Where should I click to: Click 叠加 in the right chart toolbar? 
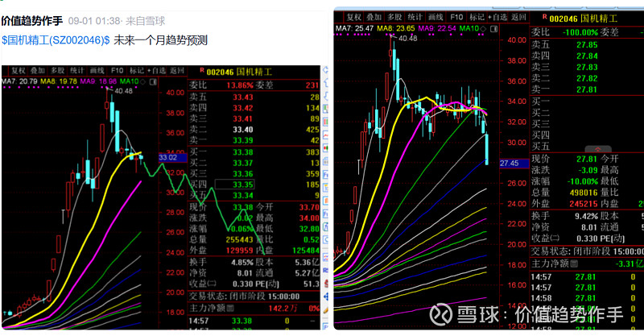(374, 17)
